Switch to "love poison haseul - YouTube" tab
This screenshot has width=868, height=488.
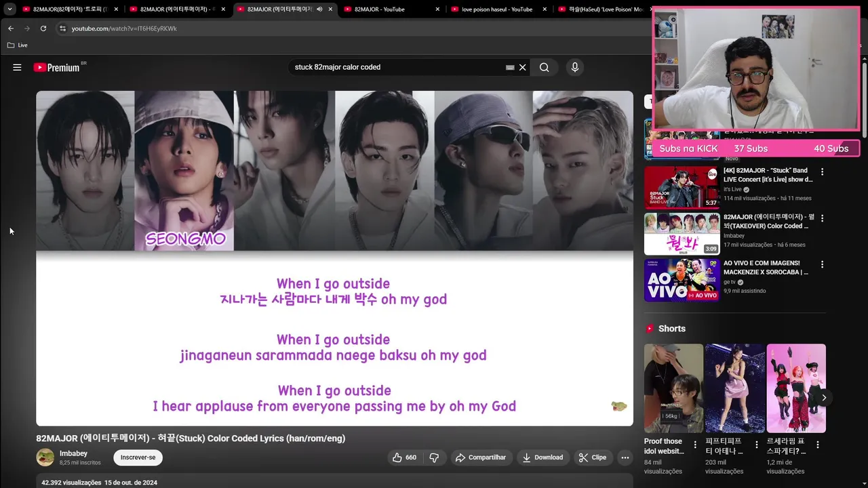click(498, 9)
